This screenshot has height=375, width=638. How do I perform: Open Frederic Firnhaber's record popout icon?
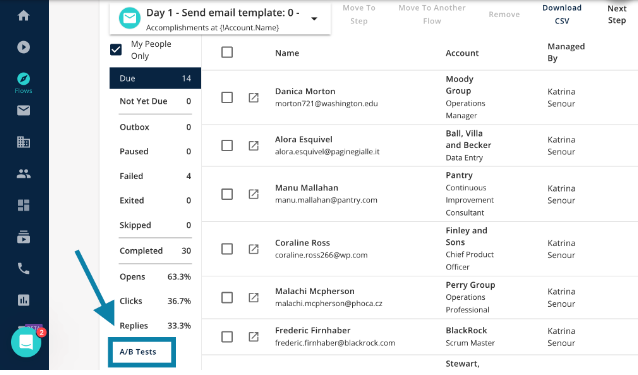point(253,337)
